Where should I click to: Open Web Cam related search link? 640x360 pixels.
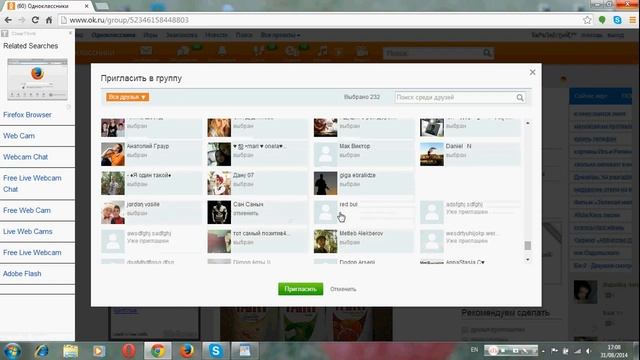19,136
